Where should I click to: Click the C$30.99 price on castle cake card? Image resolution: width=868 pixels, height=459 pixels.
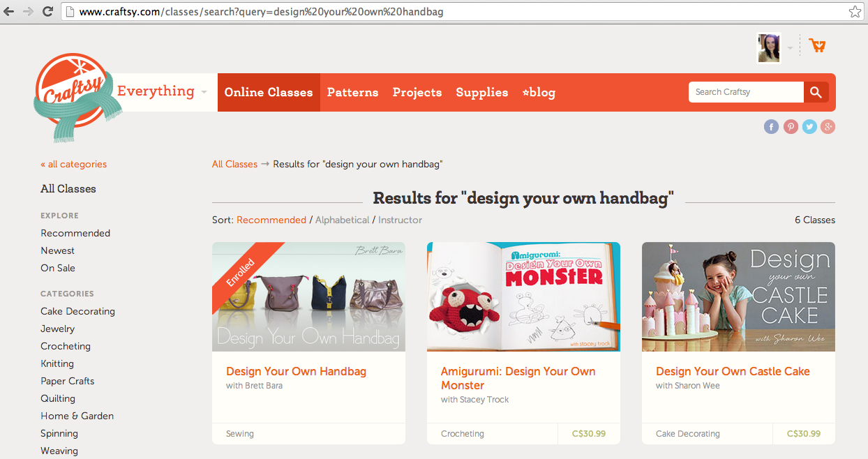[x=804, y=434]
